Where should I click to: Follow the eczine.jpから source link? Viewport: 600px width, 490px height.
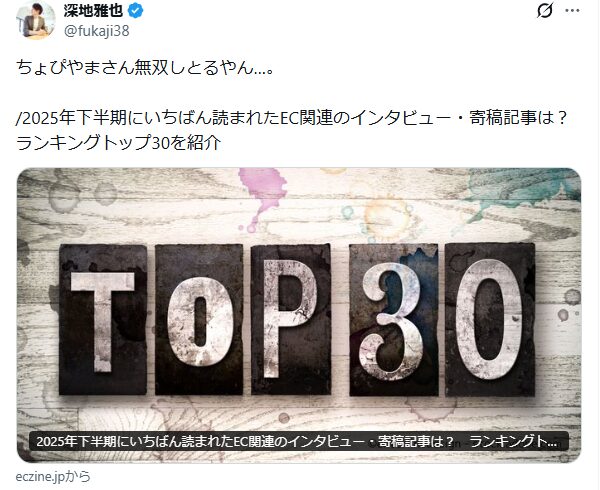tap(53, 477)
